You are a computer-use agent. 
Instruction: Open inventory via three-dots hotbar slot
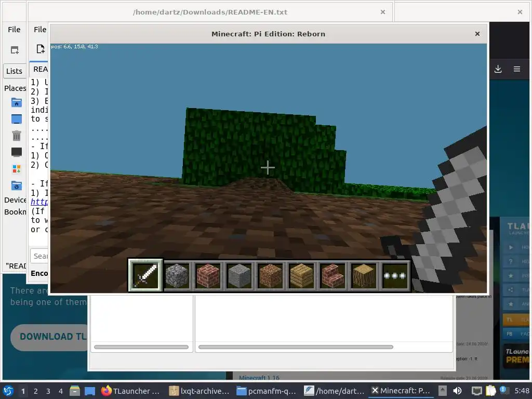[395, 275]
